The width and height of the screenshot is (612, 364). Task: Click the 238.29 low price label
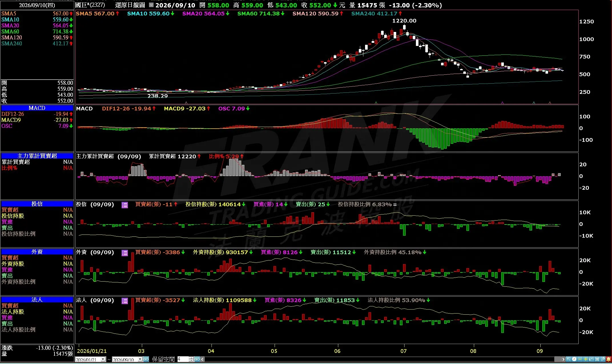[x=158, y=96]
